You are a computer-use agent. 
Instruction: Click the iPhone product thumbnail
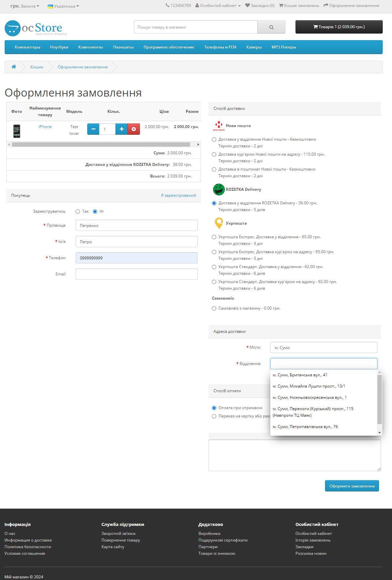pos(17,131)
